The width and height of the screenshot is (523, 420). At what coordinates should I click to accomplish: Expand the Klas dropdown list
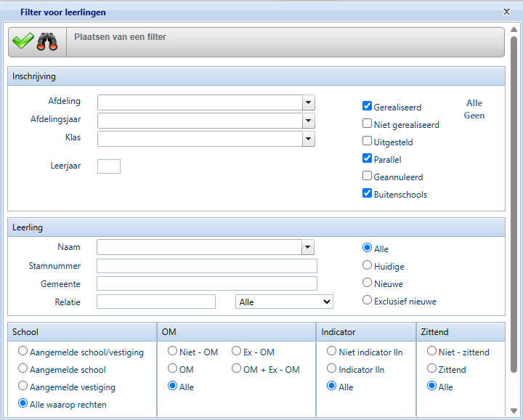pyautogui.click(x=309, y=139)
